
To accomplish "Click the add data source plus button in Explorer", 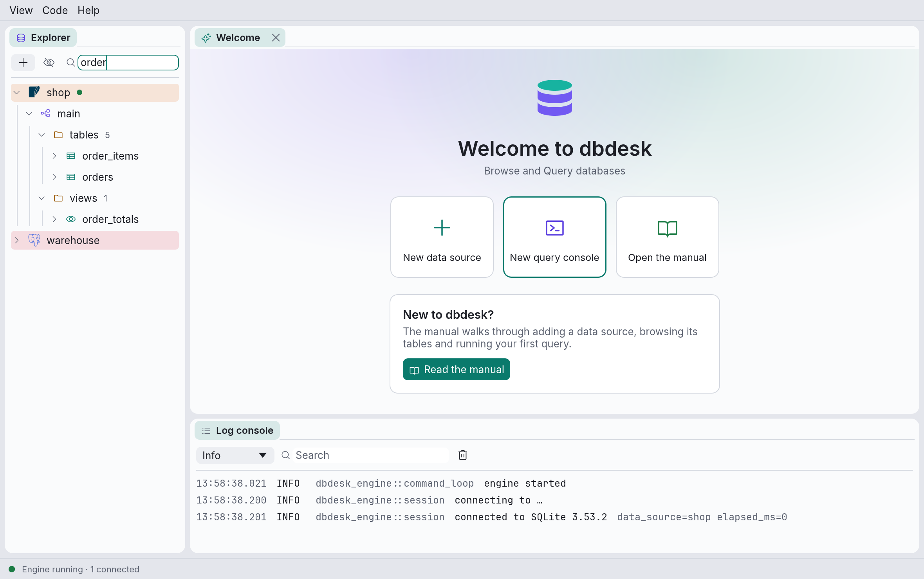I will (x=23, y=63).
